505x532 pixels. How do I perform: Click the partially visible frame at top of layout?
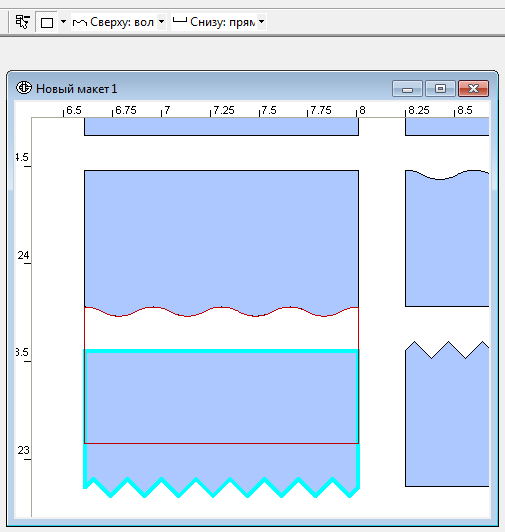point(221,127)
